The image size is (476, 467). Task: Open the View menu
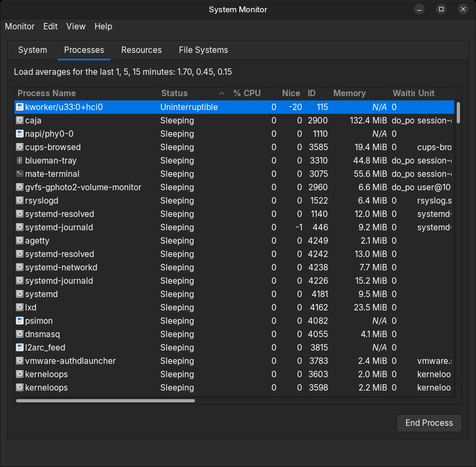pos(76,26)
